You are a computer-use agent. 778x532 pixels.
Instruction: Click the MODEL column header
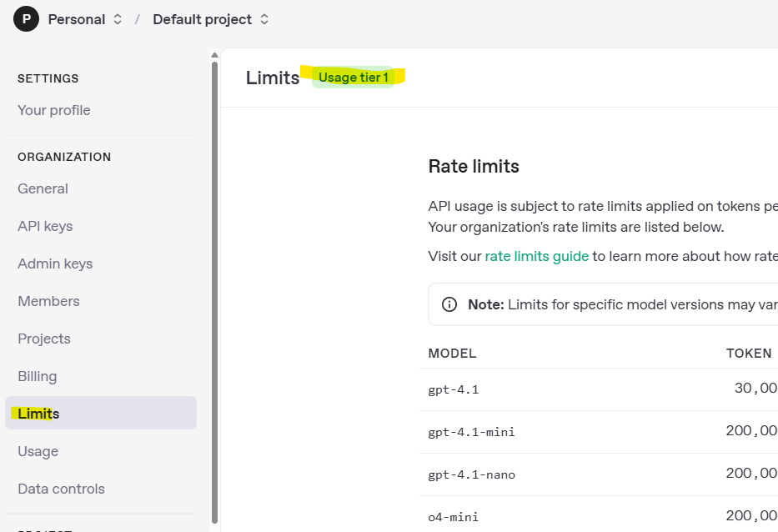[x=452, y=354]
